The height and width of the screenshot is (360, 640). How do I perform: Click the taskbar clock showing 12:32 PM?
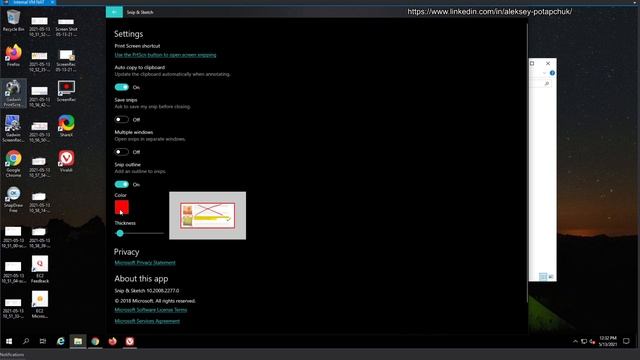coord(607,341)
